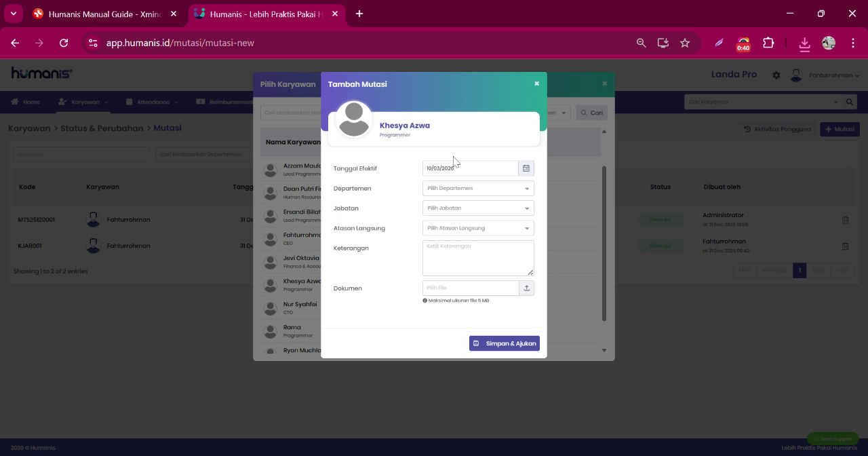
Task: Open the Attendance menu
Action: point(152,102)
